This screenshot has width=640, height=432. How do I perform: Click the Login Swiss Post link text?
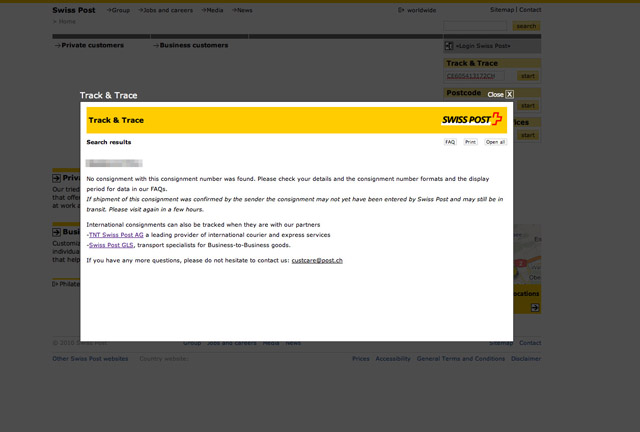click(483, 46)
